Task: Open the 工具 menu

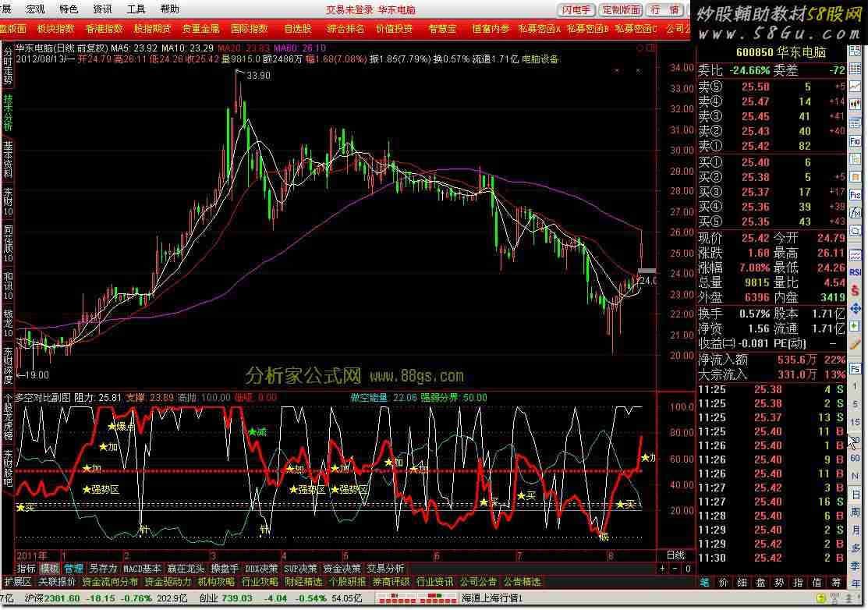Action: [x=136, y=9]
